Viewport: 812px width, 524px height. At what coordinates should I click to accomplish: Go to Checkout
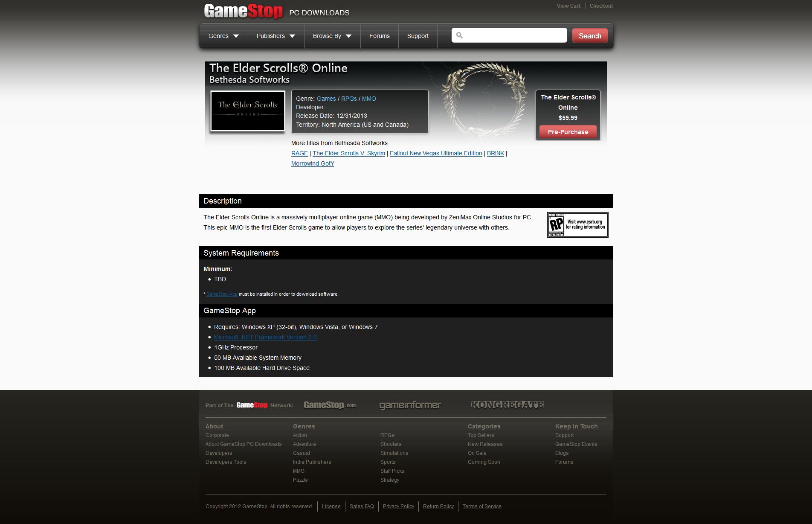[x=601, y=6]
